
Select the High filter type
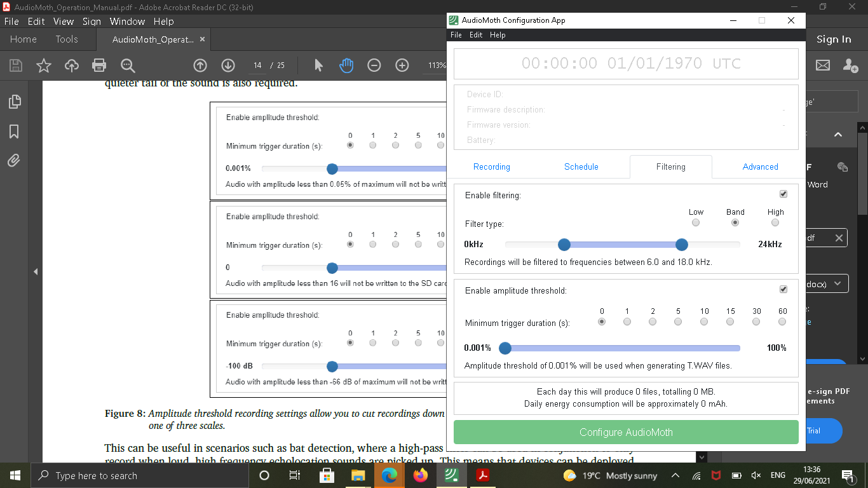775,223
